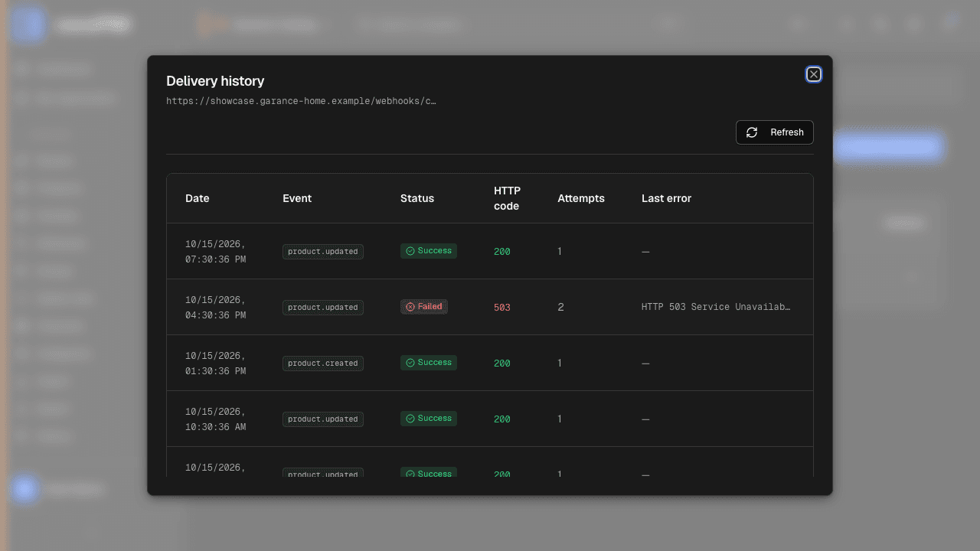980x551 pixels.
Task: Close the Delivery history dialog
Action: click(x=814, y=74)
